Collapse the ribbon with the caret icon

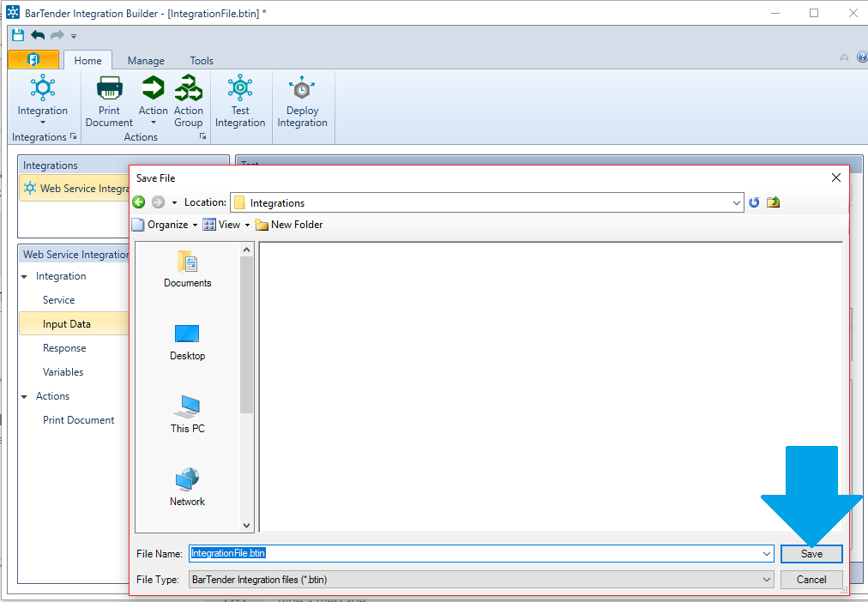pyautogui.click(x=844, y=57)
